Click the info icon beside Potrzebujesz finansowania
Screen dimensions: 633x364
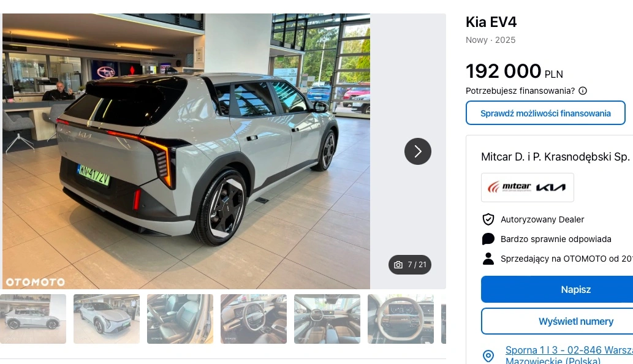[x=583, y=91]
